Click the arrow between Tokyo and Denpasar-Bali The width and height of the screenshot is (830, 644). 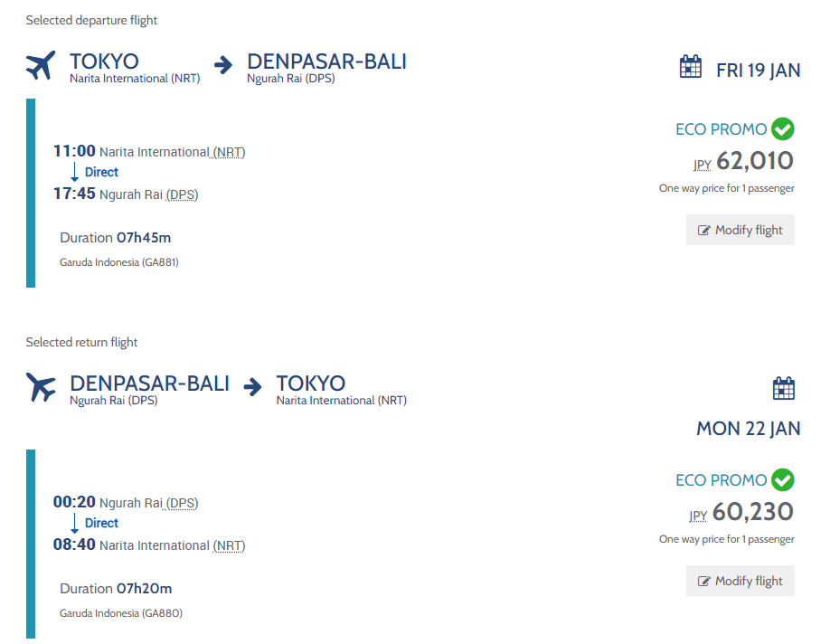[x=223, y=65]
